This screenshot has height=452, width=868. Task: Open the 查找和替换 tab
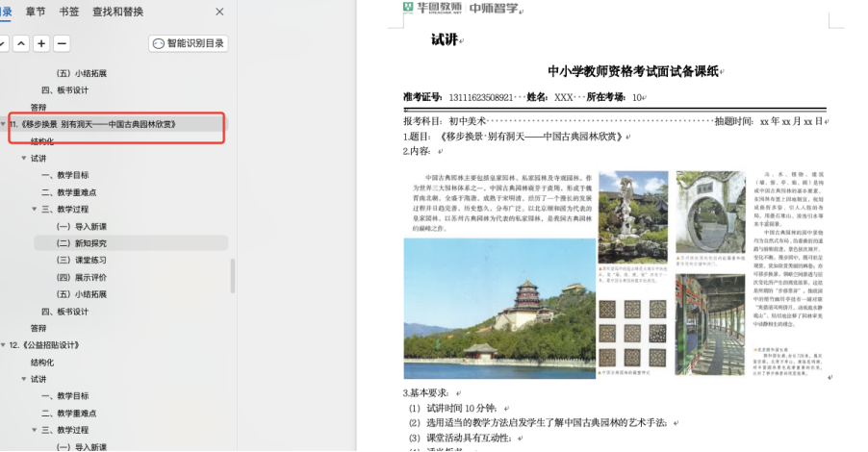tap(131, 12)
